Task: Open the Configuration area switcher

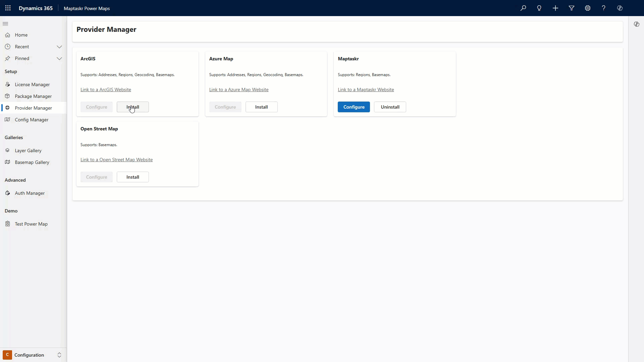Action: pyautogui.click(x=33, y=355)
